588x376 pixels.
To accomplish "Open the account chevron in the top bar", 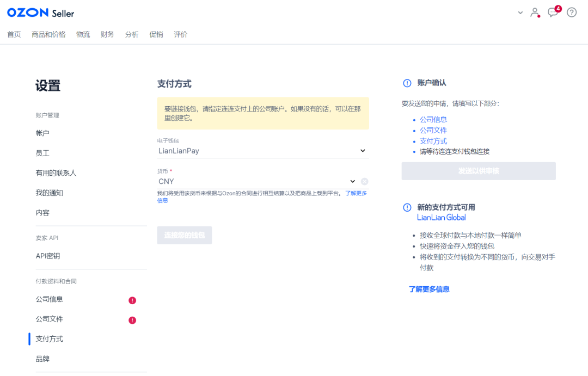I will click(520, 12).
